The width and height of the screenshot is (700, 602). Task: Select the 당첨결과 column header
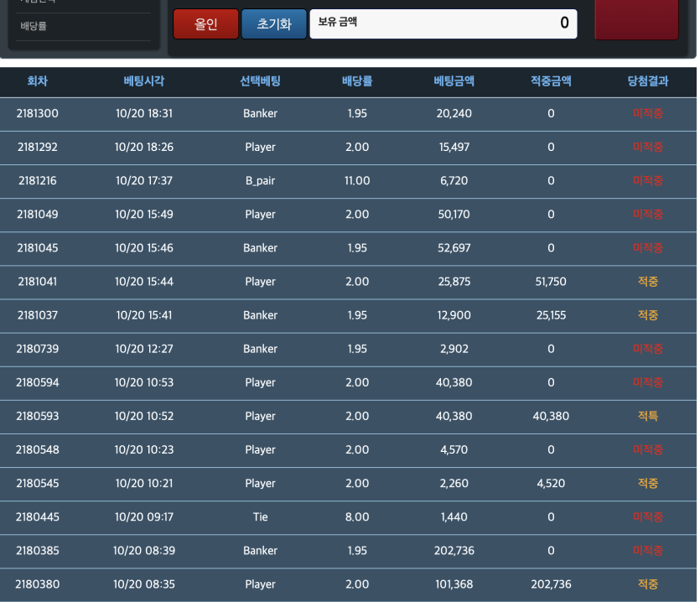(648, 81)
